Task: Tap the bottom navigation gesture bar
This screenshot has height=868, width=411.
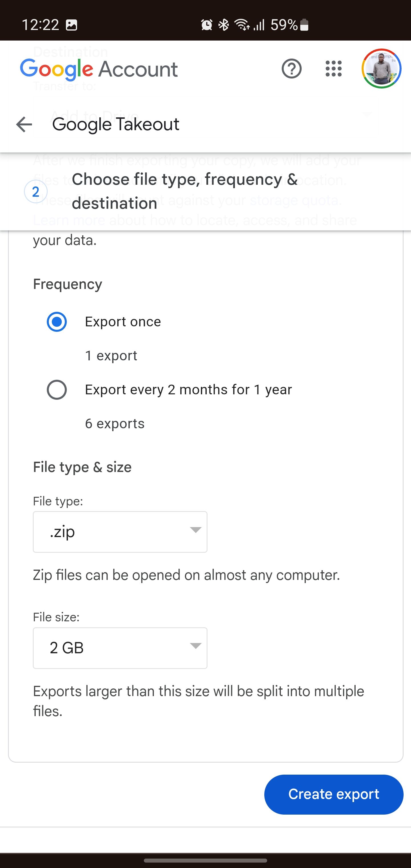Action: (x=205, y=860)
